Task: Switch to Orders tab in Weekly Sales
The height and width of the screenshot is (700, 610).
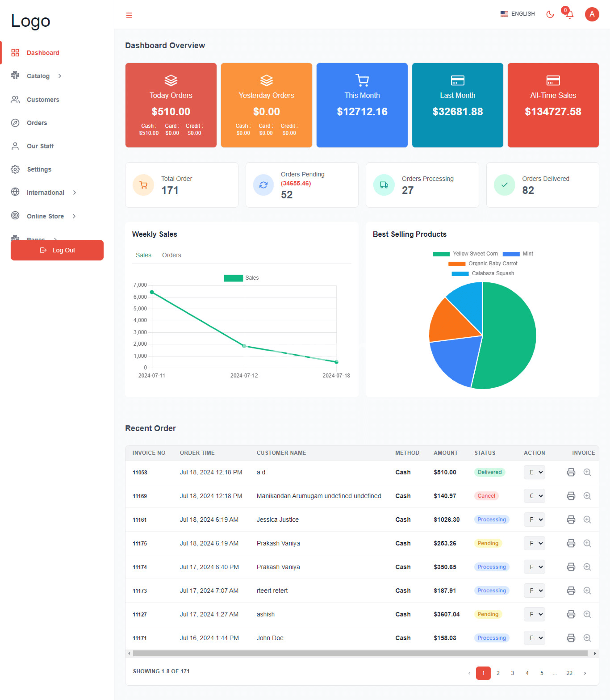Action: (x=171, y=255)
